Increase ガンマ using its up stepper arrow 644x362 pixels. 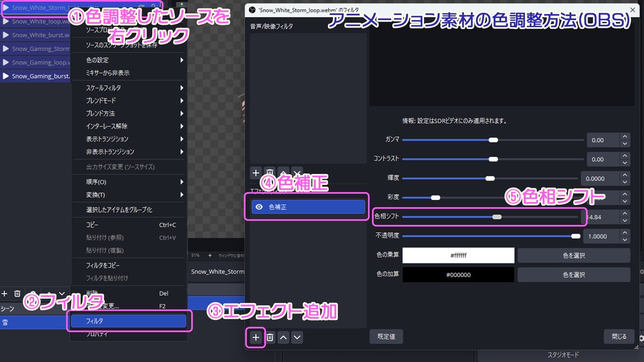(x=625, y=136)
